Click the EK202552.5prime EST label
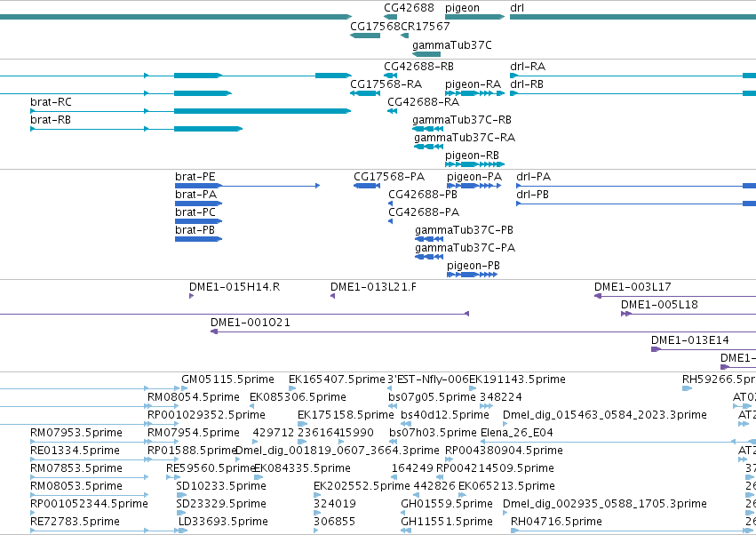 tap(362, 487)
